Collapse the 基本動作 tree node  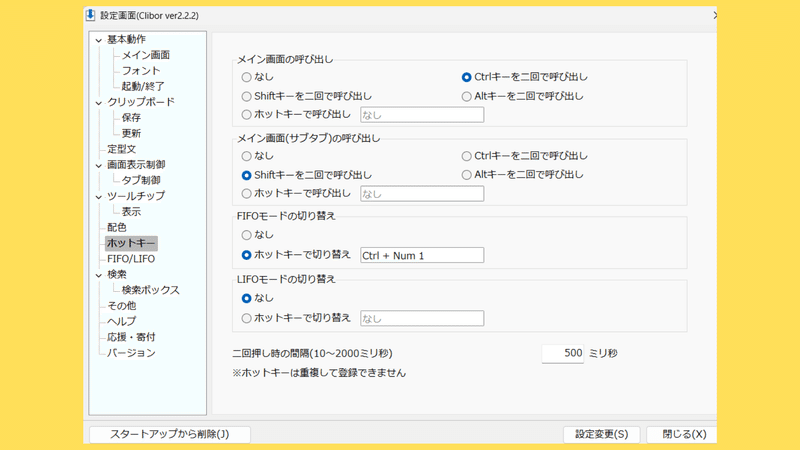coord(98,40)
